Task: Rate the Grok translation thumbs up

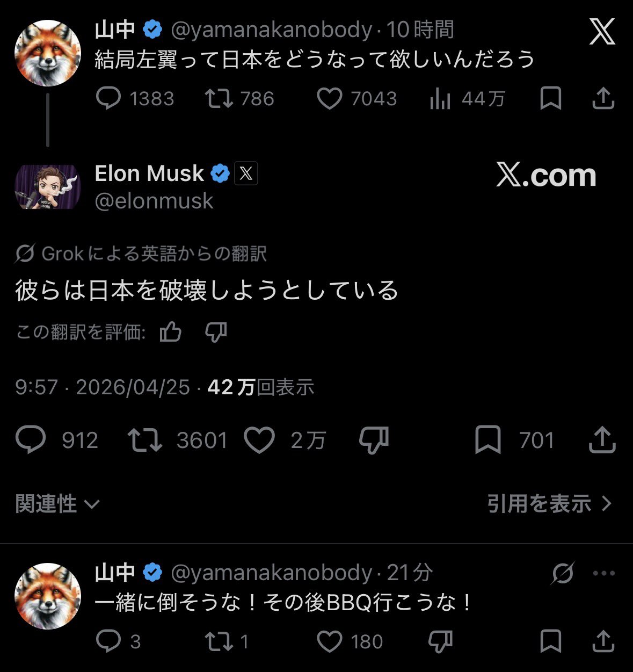Action: [x=171, y=333]
